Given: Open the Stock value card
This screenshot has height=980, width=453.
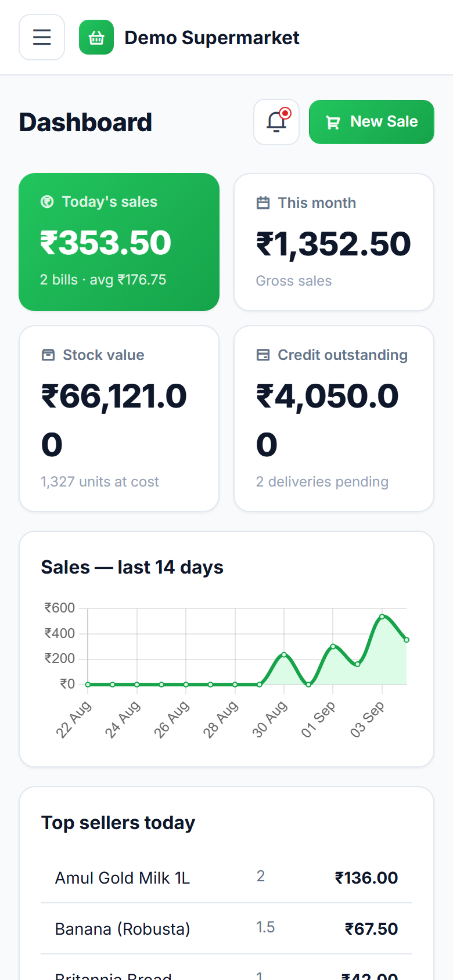Looking at the screenshot, I should pos(119,419).
